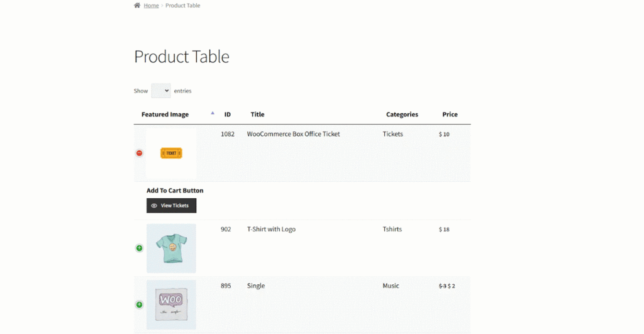
Task: Sort table by Title column
Action: click(257, 114)
